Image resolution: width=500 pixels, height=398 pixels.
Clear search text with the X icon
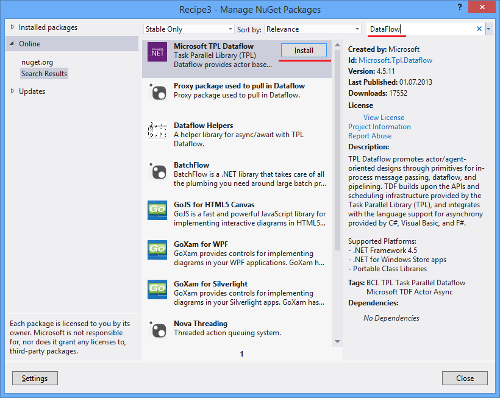point(479,29)
